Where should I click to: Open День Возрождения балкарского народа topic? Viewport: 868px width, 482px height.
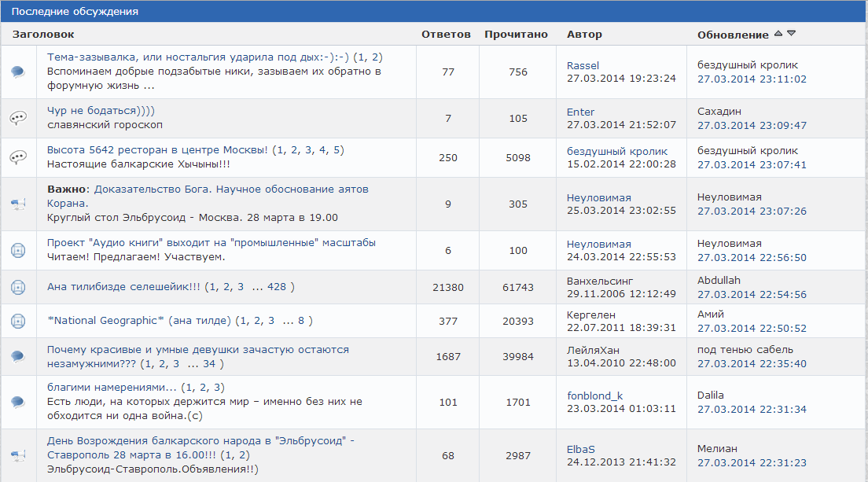click(x=200, y=441)
